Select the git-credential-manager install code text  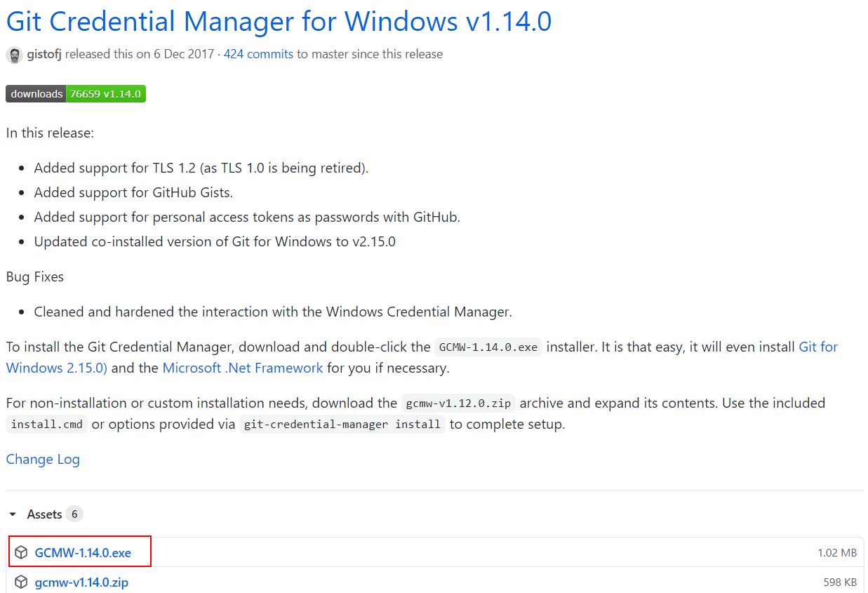coord(342,425)
